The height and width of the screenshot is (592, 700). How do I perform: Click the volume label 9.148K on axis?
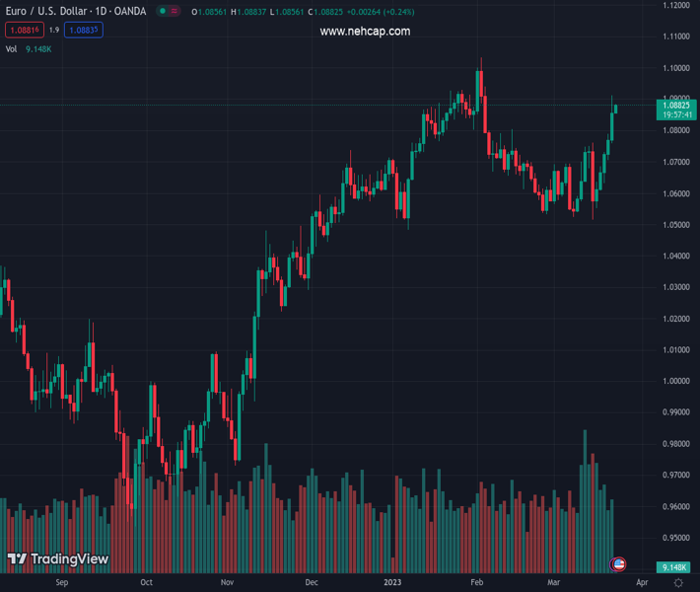pos(675,567)
